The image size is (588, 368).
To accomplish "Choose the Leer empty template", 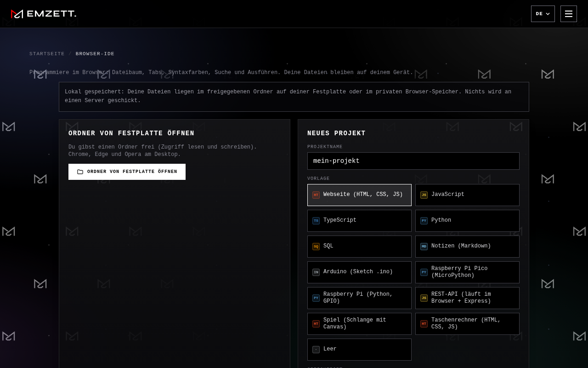I will (x=359, y=350).
